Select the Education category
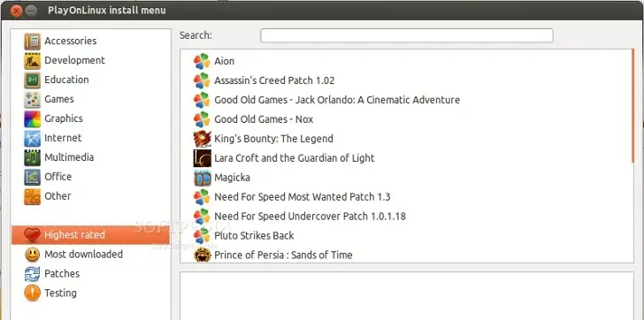The image size is (644, 320). (66, 80)
